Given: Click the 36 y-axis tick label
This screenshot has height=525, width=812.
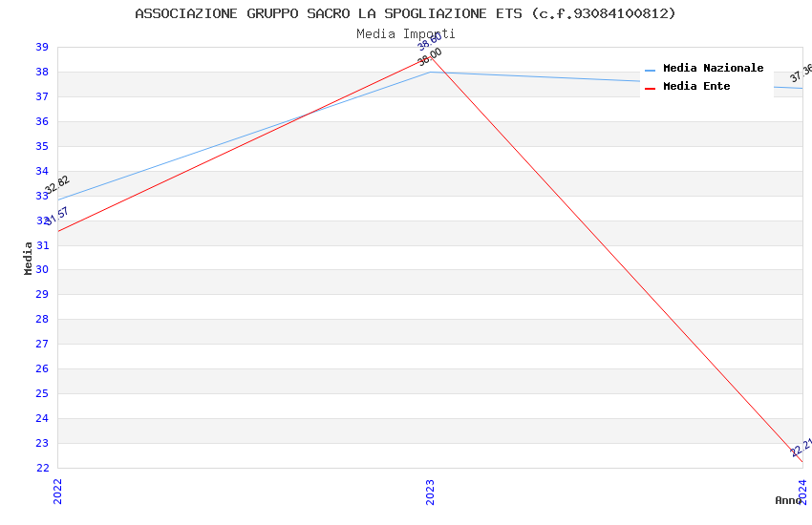Looking at the screenshot, I should [x=42, y=121].
